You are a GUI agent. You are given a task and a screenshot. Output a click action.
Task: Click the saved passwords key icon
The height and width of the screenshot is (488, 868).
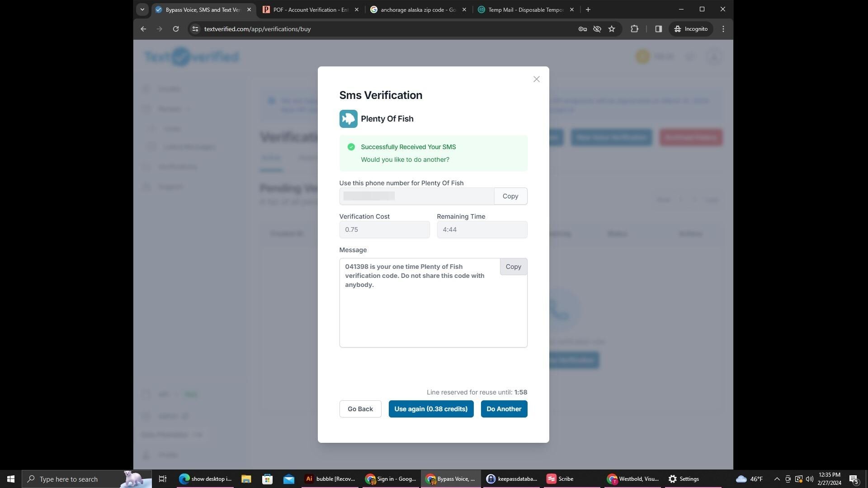tap(582, 29)
